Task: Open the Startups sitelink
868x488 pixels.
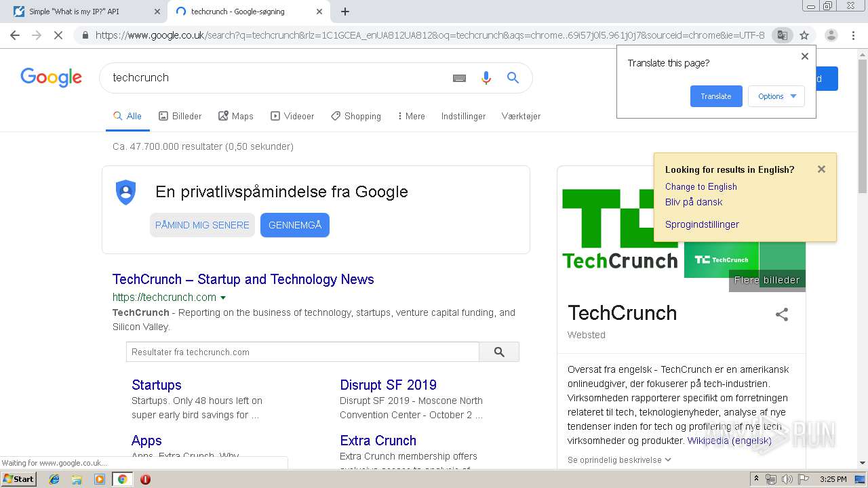Action: 157,385
